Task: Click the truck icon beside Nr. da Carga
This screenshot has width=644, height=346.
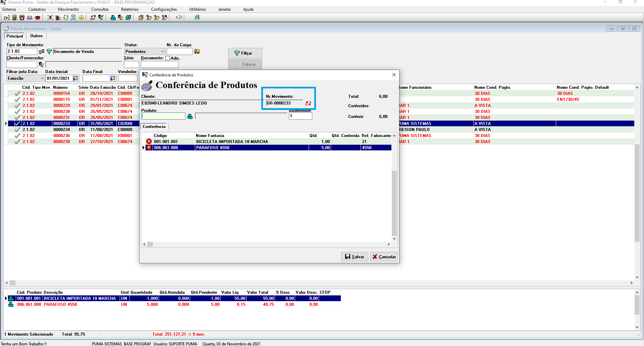Action: tap(197, 52)
